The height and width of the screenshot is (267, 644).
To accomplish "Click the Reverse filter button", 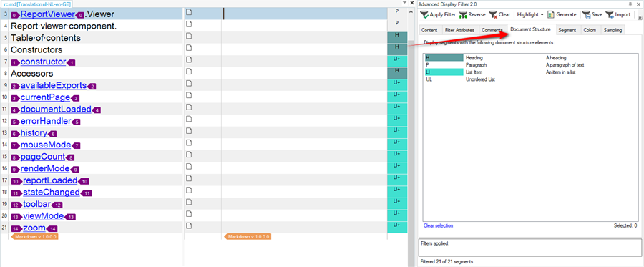I will (x=472, y=14).
